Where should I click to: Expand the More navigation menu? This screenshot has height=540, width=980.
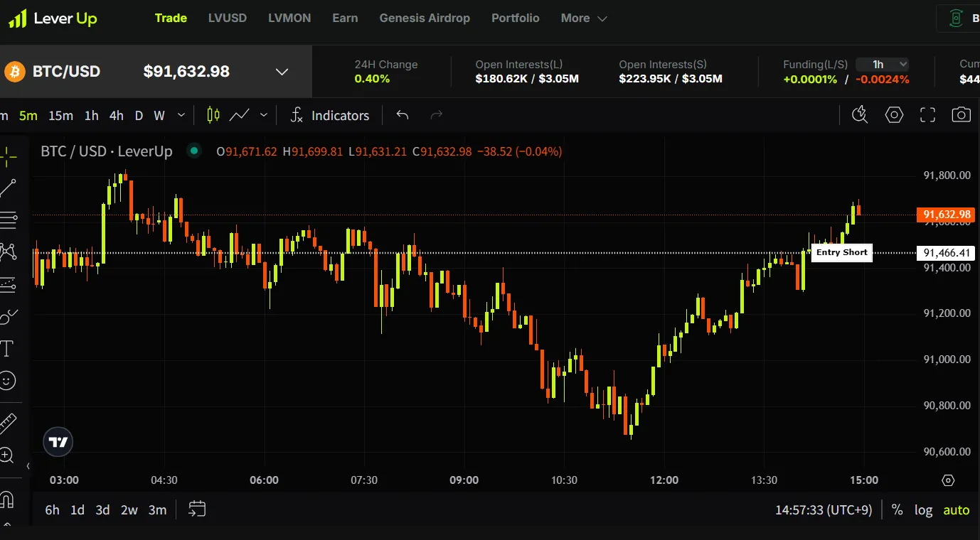tap(583, 18)
